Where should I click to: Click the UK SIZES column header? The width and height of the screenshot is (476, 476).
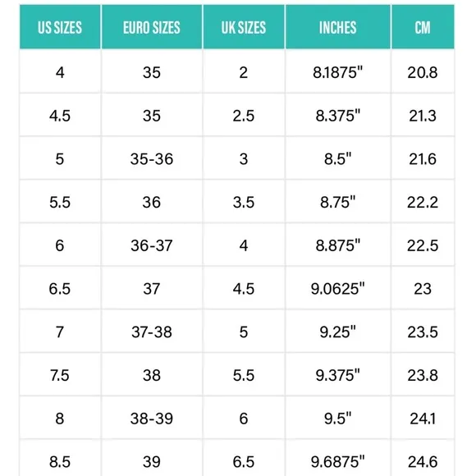click(x=244, y=27)
